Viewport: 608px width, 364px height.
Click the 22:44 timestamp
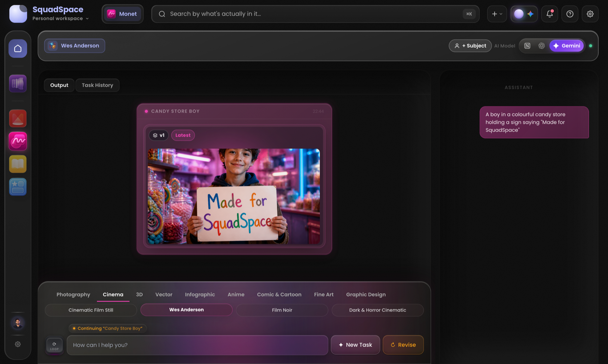click(318, 111)
